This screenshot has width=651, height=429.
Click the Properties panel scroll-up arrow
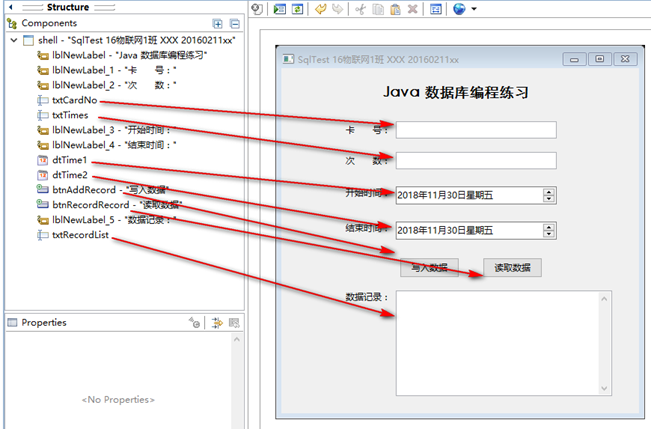237,339
